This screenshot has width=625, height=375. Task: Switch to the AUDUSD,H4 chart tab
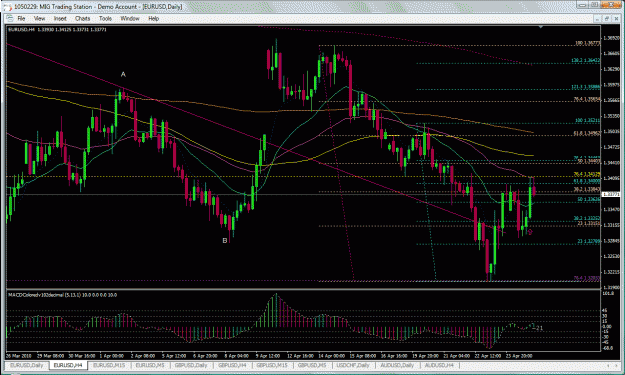click(439, 365)
